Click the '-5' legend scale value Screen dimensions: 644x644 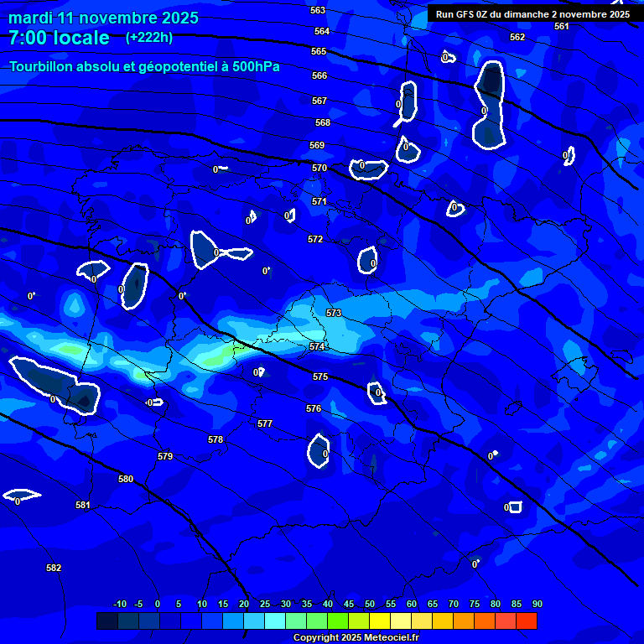tap(139, 604)
